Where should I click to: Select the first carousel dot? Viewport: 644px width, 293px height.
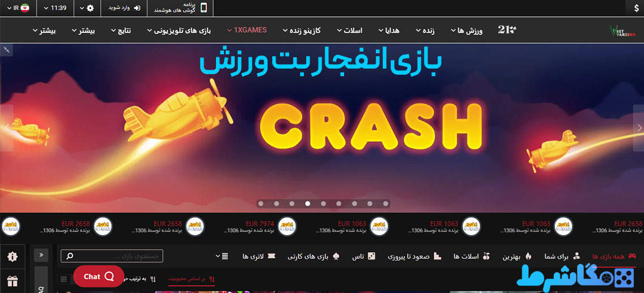[260, 203]
